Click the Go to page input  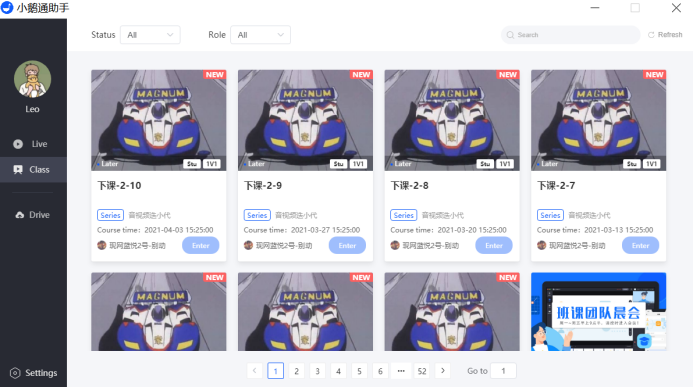[503, 371]
